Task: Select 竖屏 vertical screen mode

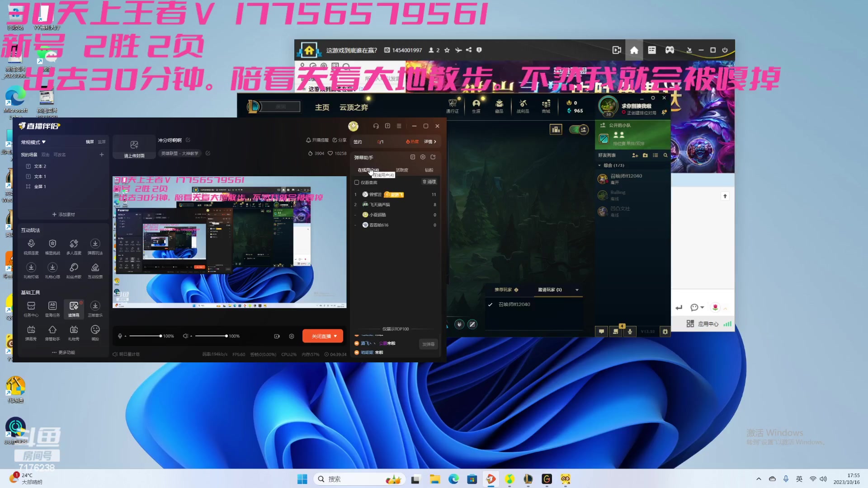Action: coord(102,142)
